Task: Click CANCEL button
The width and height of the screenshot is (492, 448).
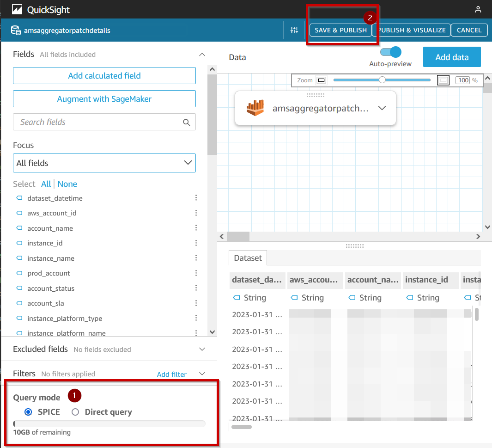Action: (x=469, y=30)
